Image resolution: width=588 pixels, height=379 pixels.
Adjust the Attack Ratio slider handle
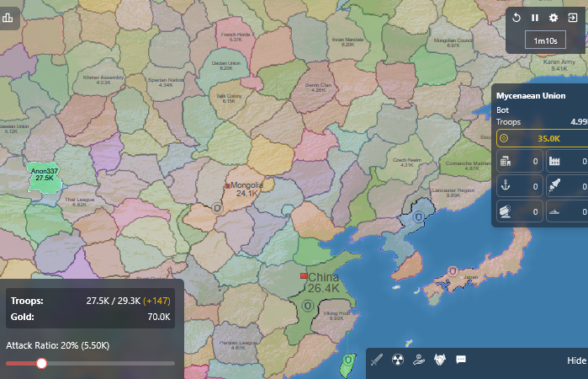click(41, 364)
